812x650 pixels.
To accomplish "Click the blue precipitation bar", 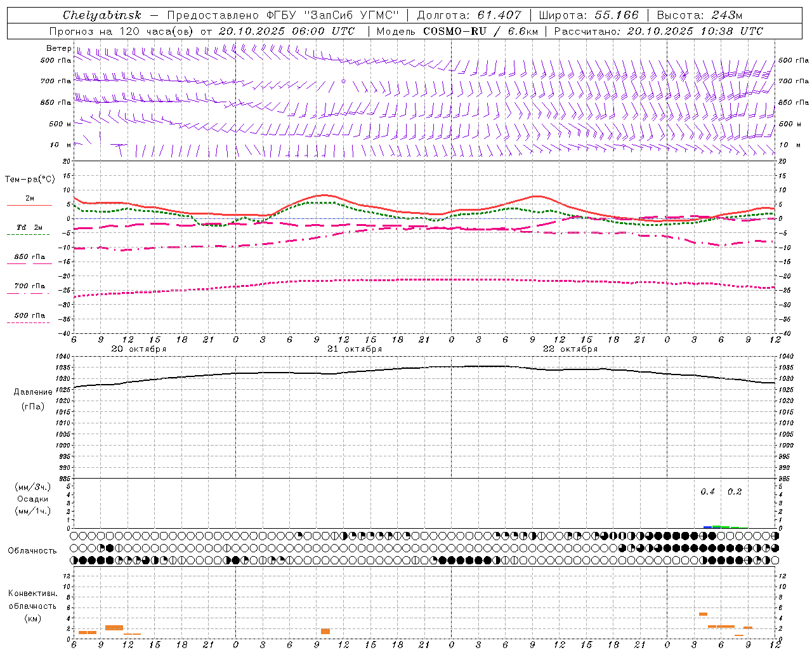I will [707, 527].
